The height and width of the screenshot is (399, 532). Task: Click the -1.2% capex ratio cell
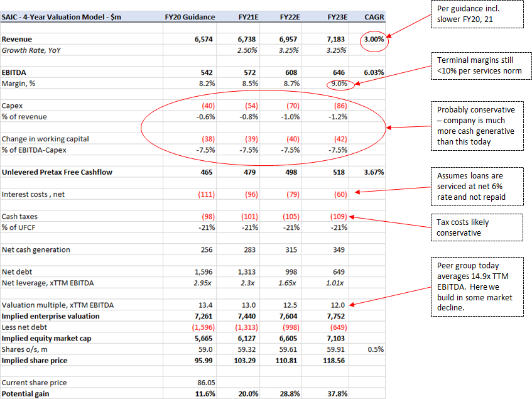pyautogui.click(x=338, y=117)
